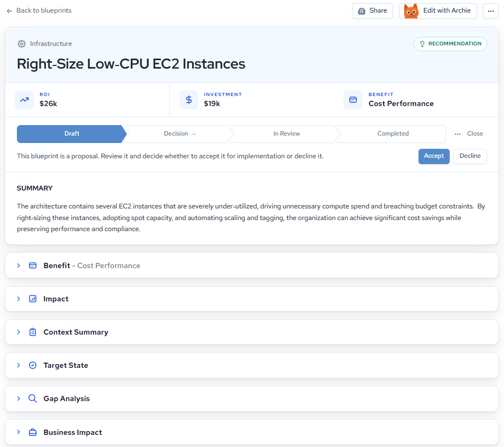Screen dimensions: 504x447
Task: Decline the blueprint proposal
Action: (470, 156)
